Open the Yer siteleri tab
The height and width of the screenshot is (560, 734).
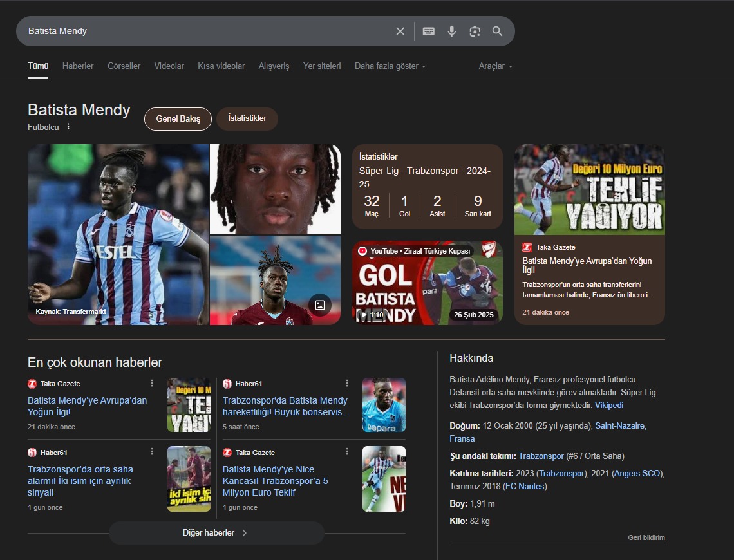click(x=322, y=66)
